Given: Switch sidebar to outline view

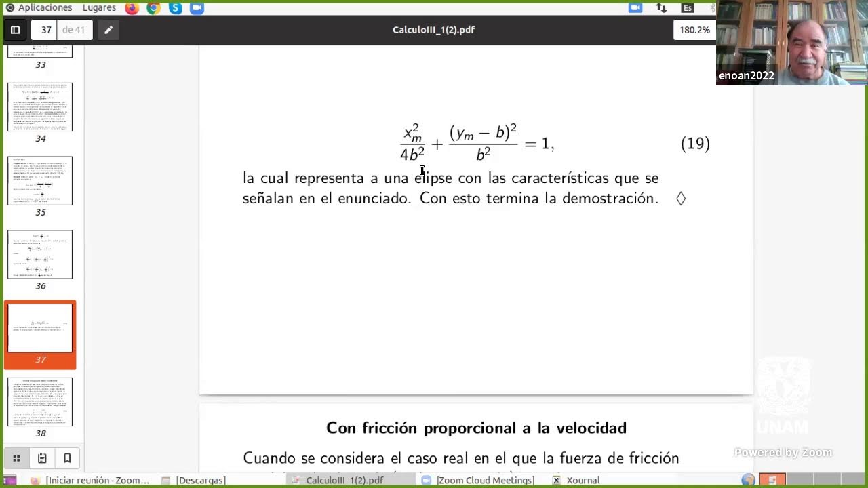Looking at the screenshot, I should tap(42, 458).
